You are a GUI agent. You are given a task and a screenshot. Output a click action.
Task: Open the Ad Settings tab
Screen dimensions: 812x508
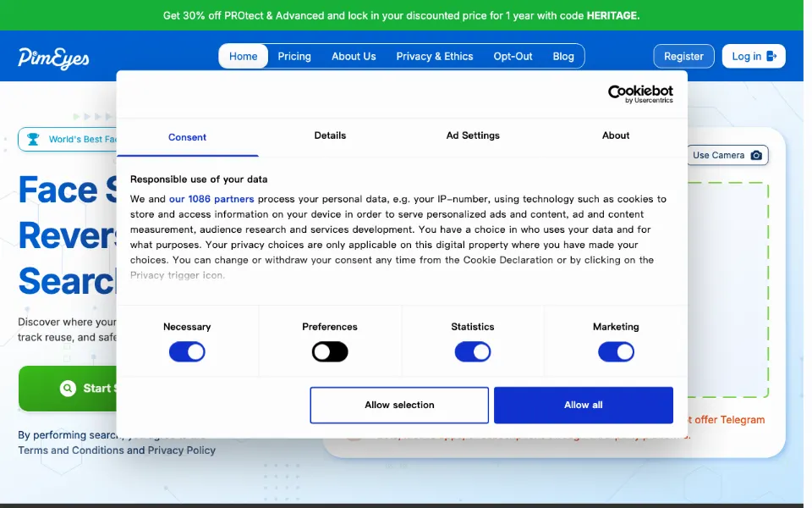473,135
